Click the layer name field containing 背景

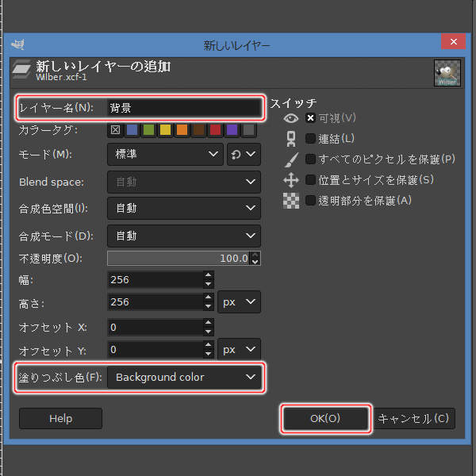[184, 108]
